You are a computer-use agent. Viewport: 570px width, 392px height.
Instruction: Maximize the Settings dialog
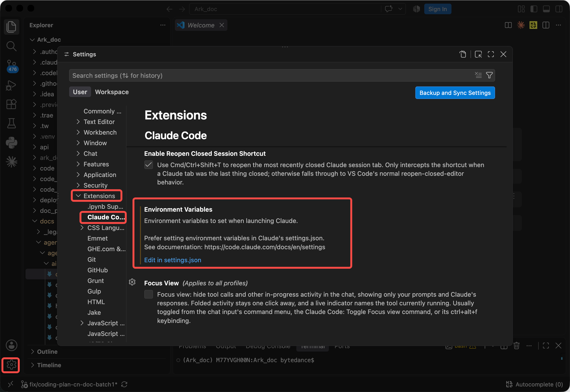[491, 54]
